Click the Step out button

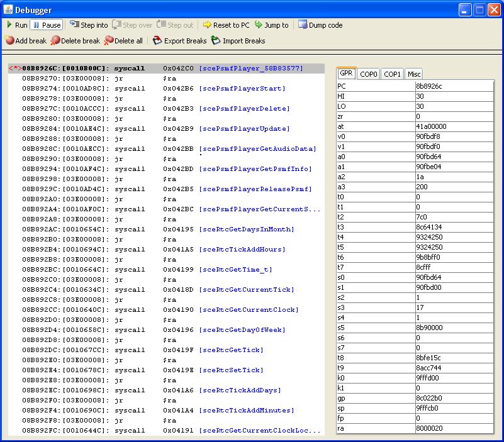point(175,25)
